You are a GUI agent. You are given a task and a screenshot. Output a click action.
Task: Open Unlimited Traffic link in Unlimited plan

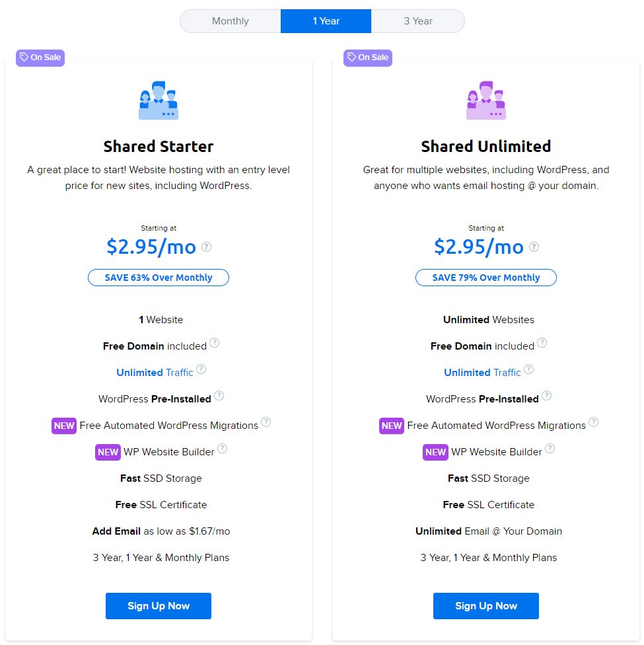click(x=482, y=373)
